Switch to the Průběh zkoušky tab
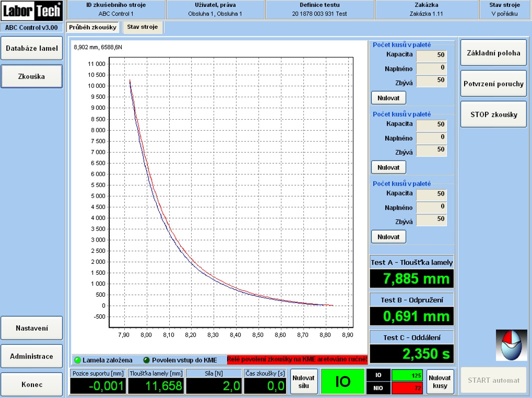 93,27
